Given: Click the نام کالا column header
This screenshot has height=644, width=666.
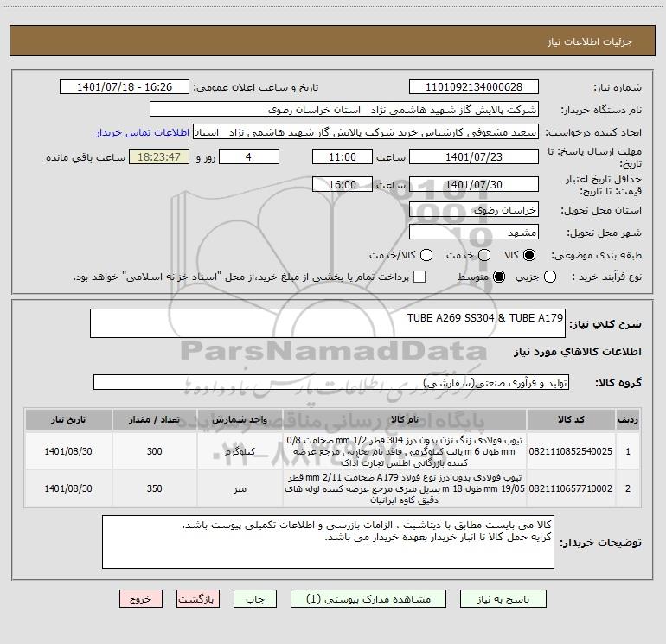Looking at the screenshot, I should coord(405,419).
